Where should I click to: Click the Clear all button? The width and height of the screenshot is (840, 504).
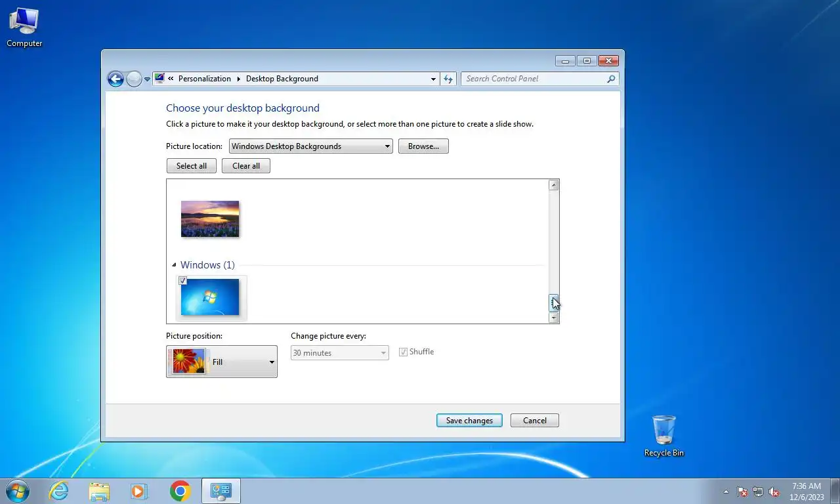(x=246, y=166)
